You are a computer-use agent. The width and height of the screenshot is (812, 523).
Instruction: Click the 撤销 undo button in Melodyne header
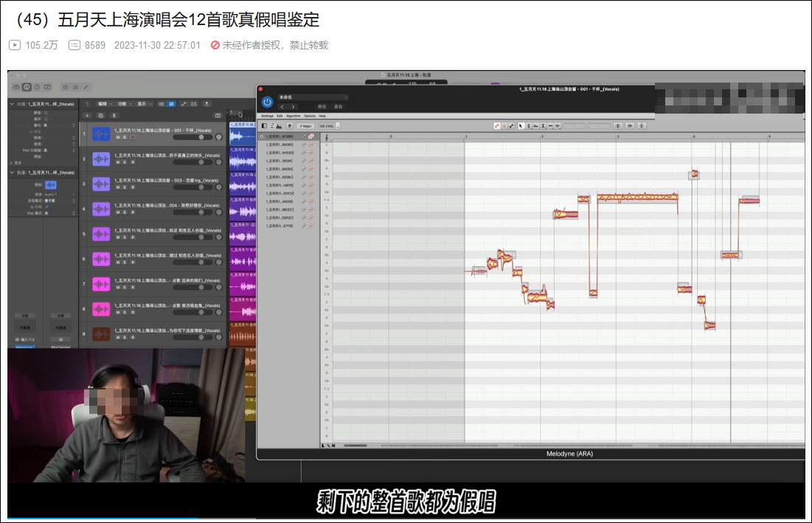coord(322,107)
